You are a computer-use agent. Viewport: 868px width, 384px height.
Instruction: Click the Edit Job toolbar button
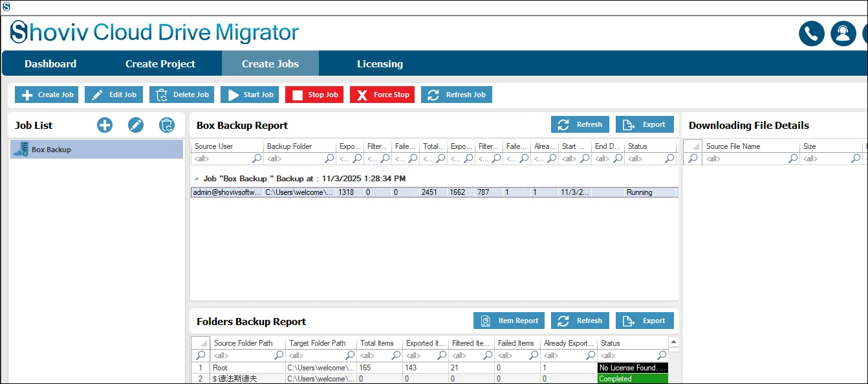click(114, 95)
